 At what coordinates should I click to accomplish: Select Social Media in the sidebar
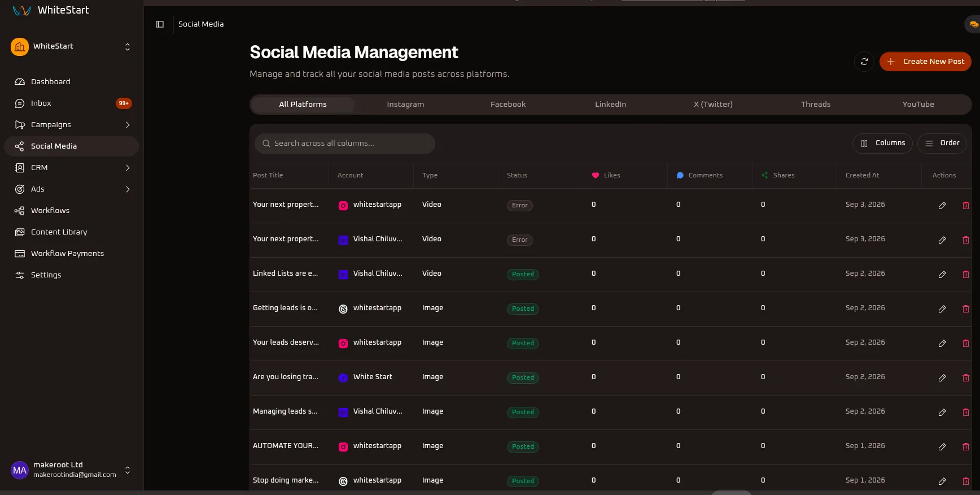[71, 146]
